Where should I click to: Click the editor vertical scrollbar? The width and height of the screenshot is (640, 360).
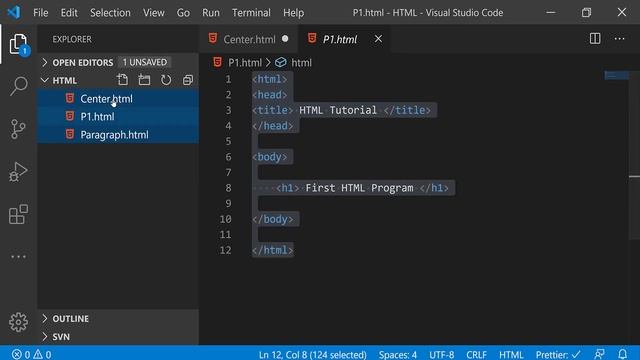pos(634,155)
